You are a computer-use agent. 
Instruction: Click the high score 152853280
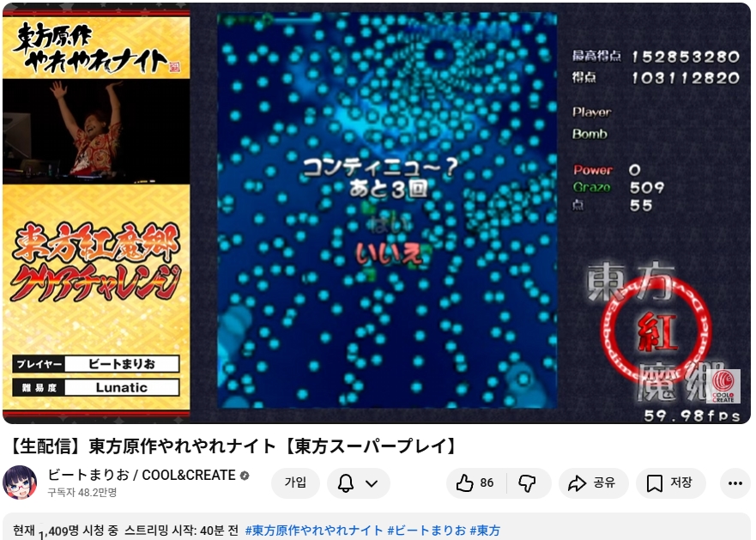coord(686,57)
